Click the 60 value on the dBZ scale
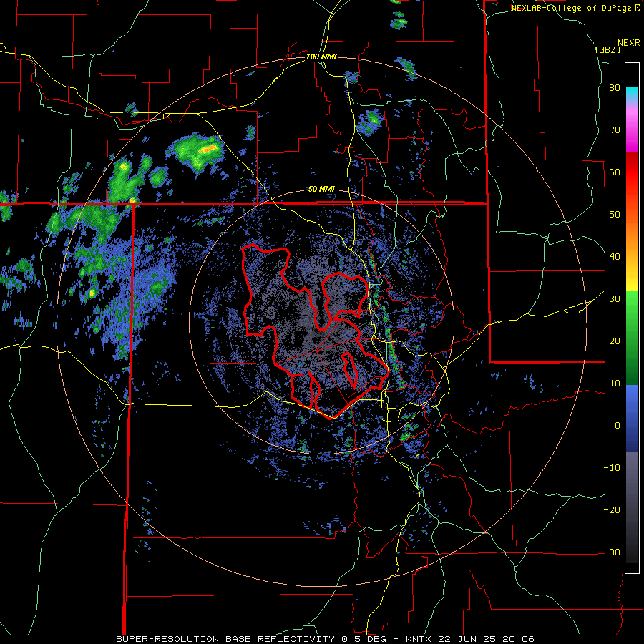This screenshot has width=644, height=644. click(x=615, y=172)
